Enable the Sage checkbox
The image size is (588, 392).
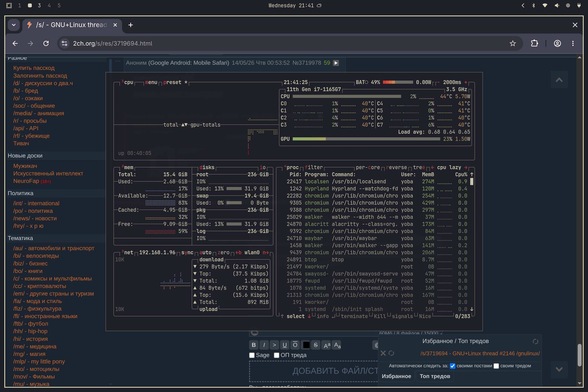252,355
